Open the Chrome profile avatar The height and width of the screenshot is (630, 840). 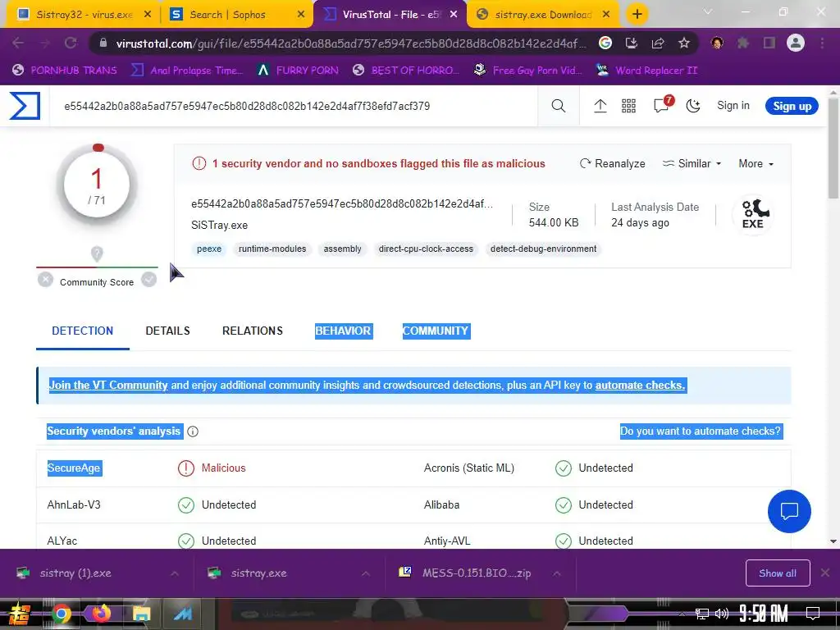click(x=796, y=43)
